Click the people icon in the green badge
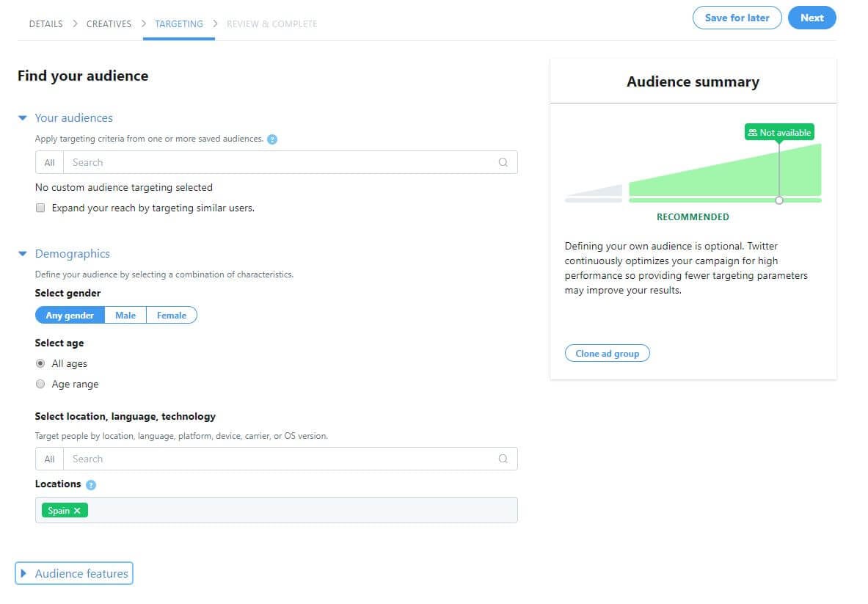Image resolution: width=868 pixels, height=604 pixels. coord(752,132)
